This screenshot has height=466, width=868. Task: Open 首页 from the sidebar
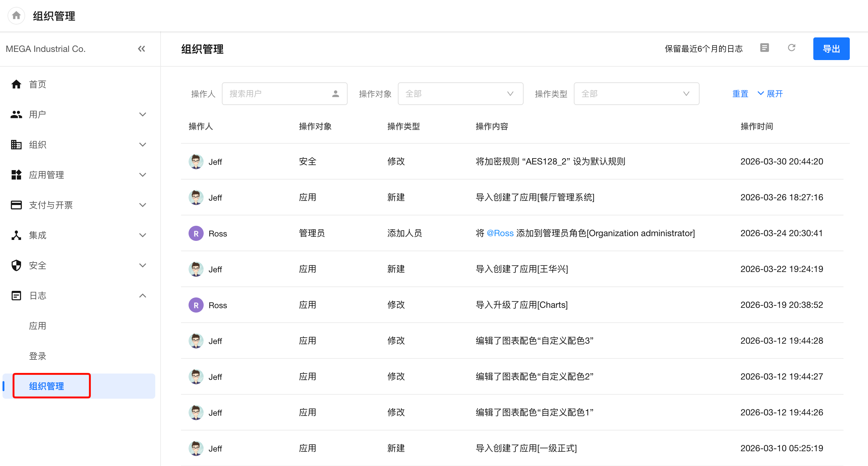[x=37, y=84]
